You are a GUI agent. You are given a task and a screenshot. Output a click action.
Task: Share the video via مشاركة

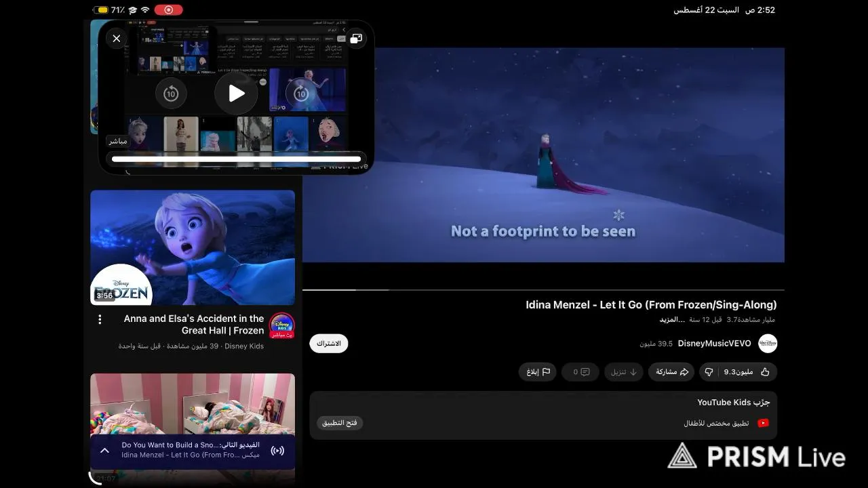pyautogui.click(x=671, y=372)
